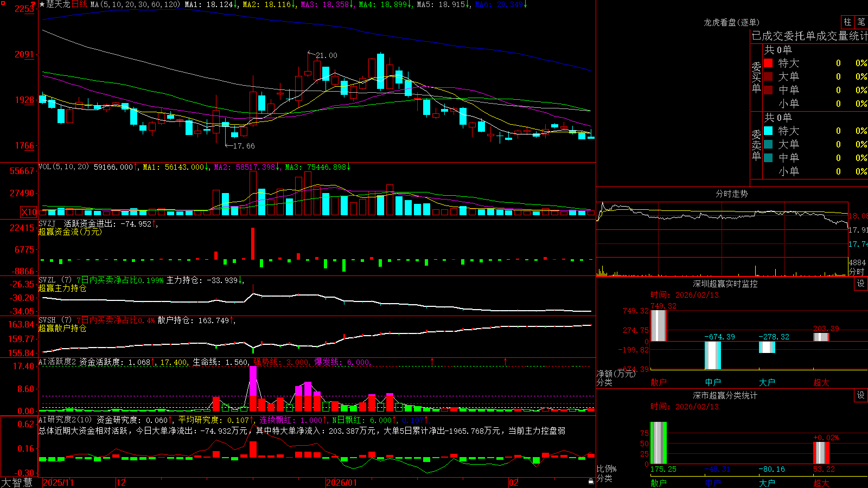The image size is (868, 488).
Task: Open the 大智慧 logo in the bottom-left corner
Action: [16, 483]
